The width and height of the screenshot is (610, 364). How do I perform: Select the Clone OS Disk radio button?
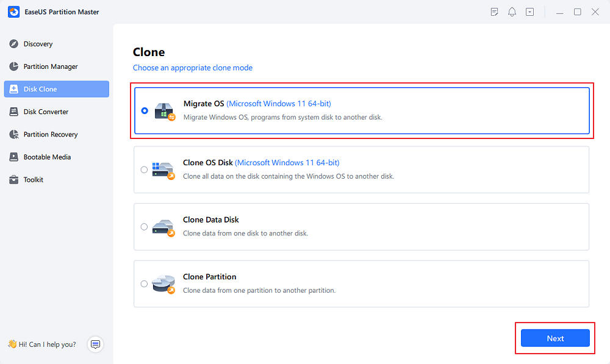[144, 170]
